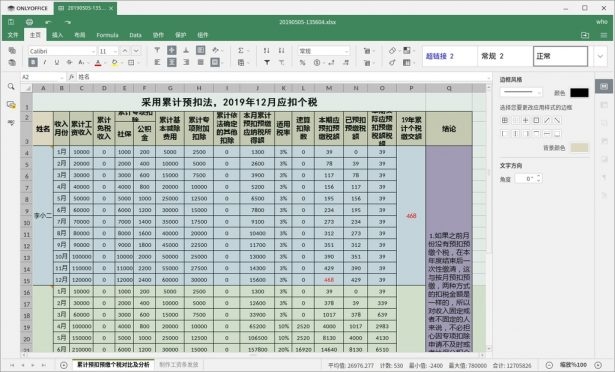This screenshot has width=615, height=372.
Task: Toggle center horizontal alignment
Action: coord(172,62)
